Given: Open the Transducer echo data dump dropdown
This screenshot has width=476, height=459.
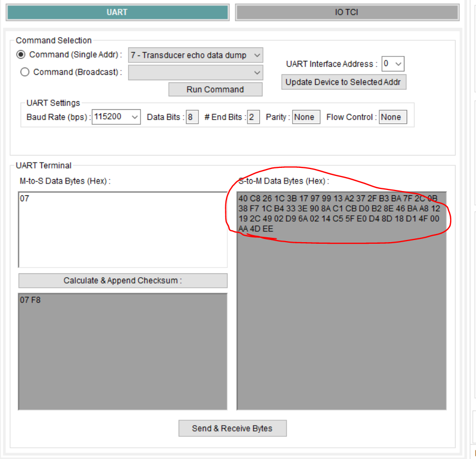Looking at the screenshot, I should coord(195,55).
